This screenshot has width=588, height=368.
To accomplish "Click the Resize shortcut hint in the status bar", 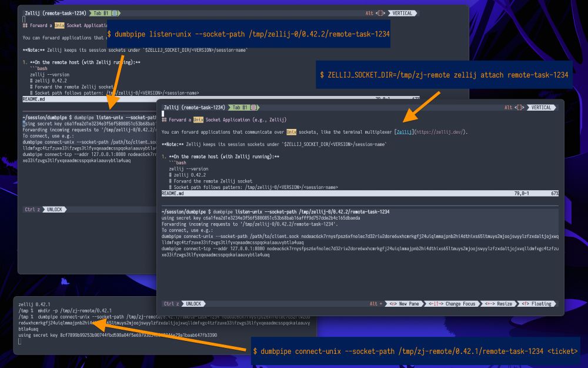I will (499, 304).
